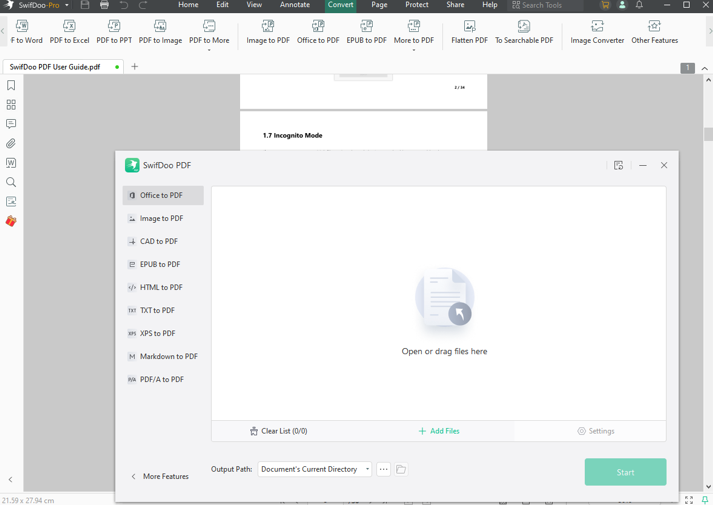Open Other Features in the ribbon
Screen dimensions: 713x505
click(x=654, y=32)
